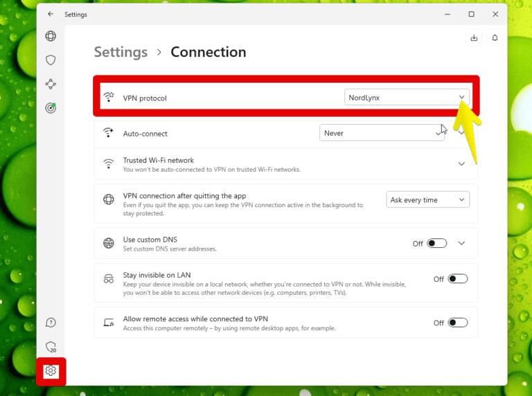
Task: Expand the Use custom DNS chevron
Action: (x=461, y=244)
